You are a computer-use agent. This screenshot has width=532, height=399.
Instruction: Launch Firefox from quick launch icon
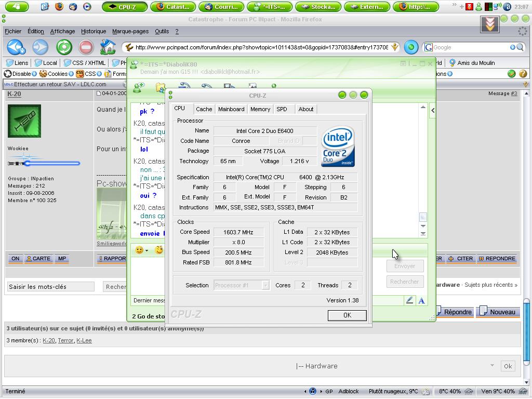pos(59,6)
